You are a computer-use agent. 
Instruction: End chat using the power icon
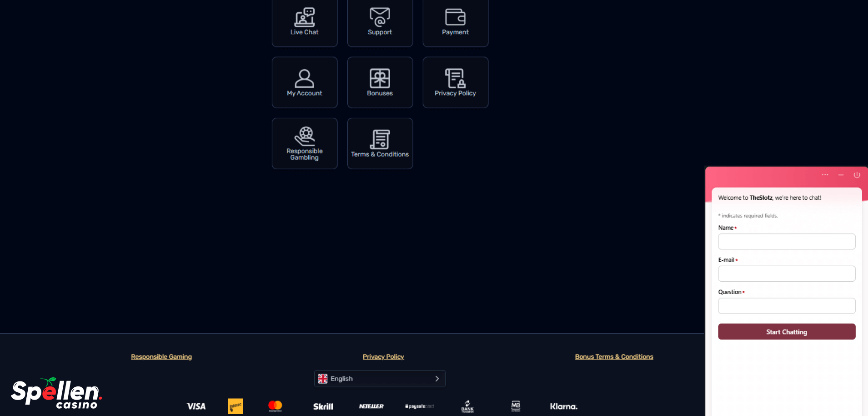click(857, 175)
